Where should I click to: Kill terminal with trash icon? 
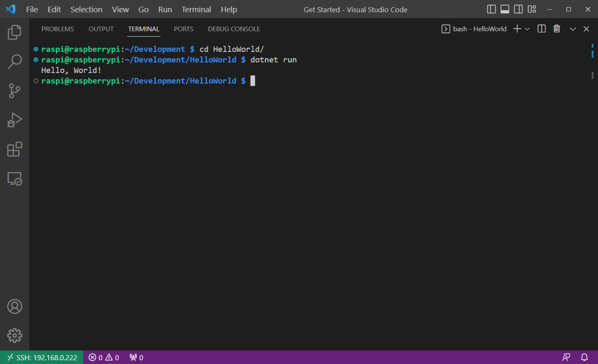pos(557,29)
